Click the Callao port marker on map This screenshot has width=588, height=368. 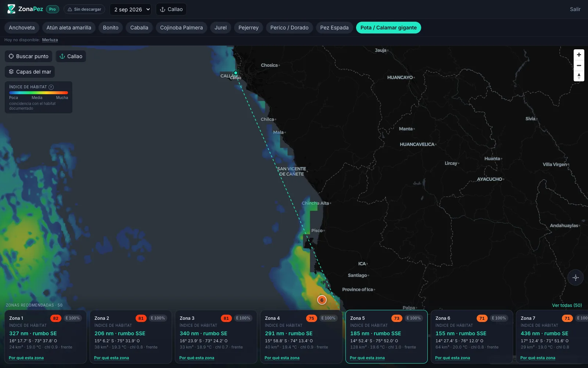point(236,73)
